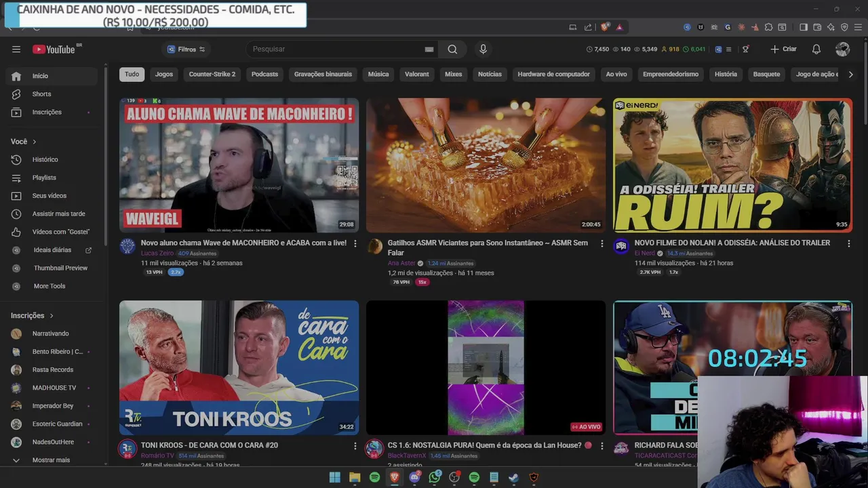The height and width of the screenshot is (488, 868).
Task: Open the notifications bell
Action: [816, 49]
